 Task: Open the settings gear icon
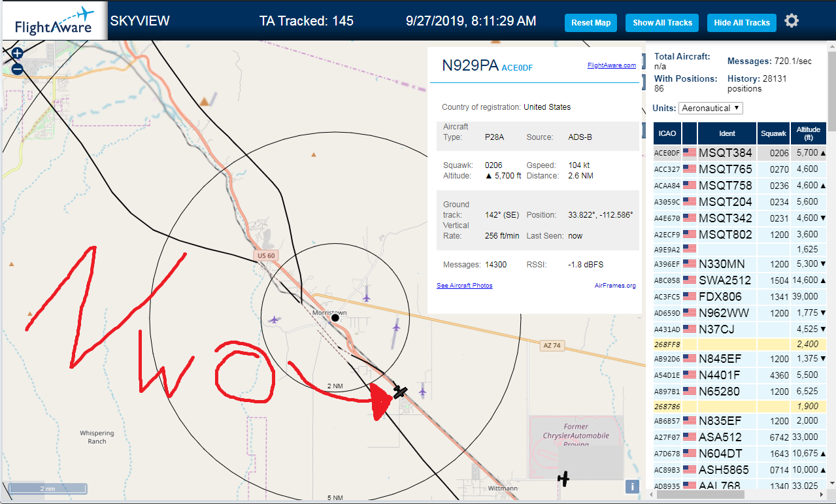click(x=792, y=22)
